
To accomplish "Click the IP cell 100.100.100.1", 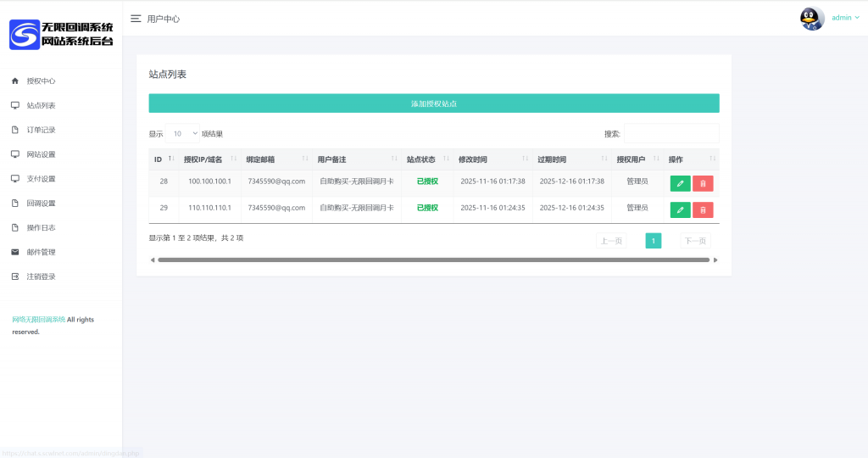I will coord(210,182).
